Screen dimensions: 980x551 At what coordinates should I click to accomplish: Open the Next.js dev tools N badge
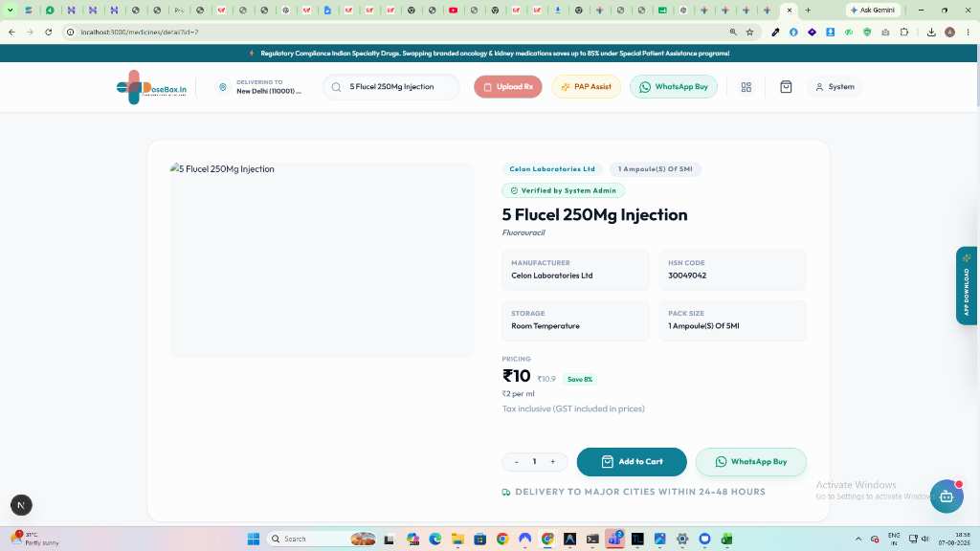coord(21,505)
